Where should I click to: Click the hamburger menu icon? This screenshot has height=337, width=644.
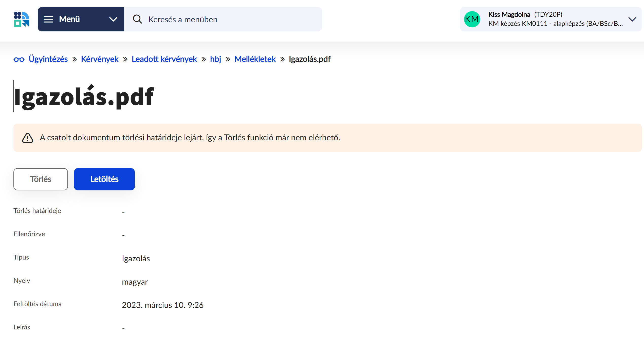click(48, 19)
